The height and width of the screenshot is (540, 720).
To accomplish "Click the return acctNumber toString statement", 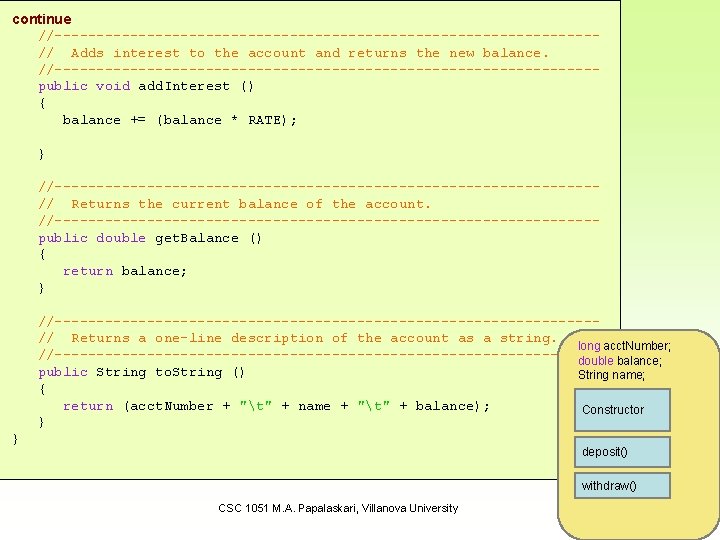I will (x=276, y=406).
